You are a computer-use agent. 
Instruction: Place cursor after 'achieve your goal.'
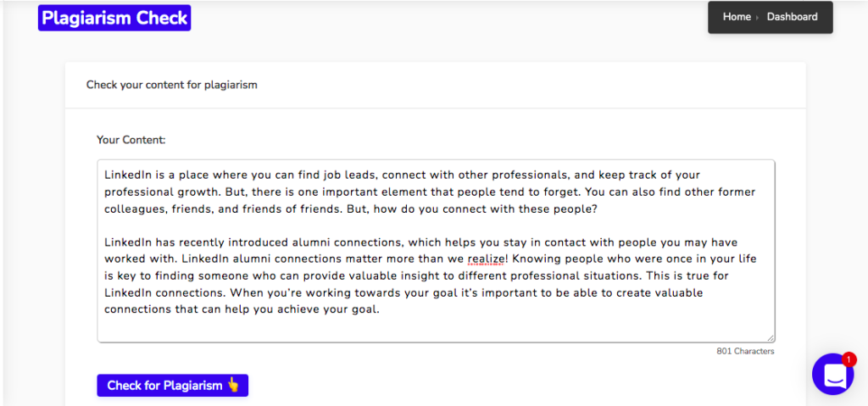380,309
